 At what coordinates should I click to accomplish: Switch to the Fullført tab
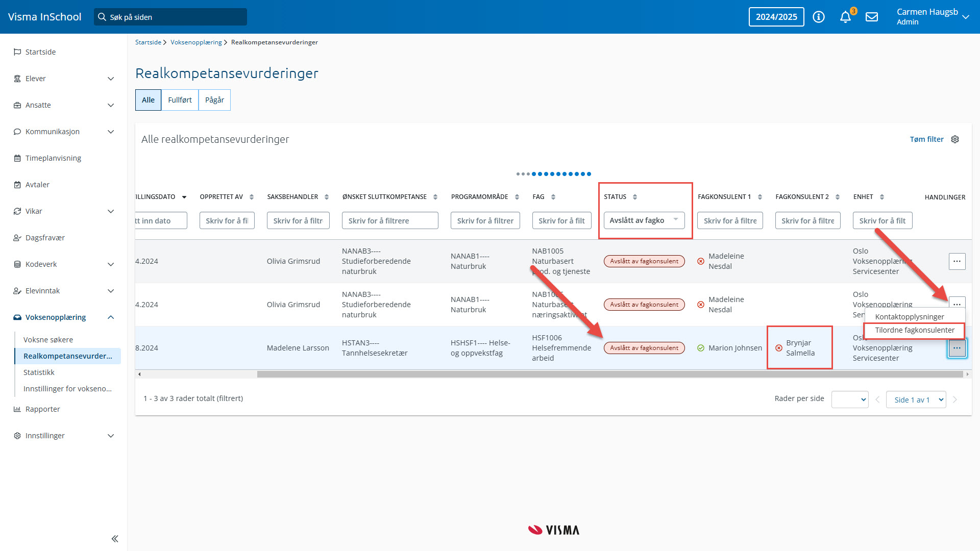click(x=180, y=100)
